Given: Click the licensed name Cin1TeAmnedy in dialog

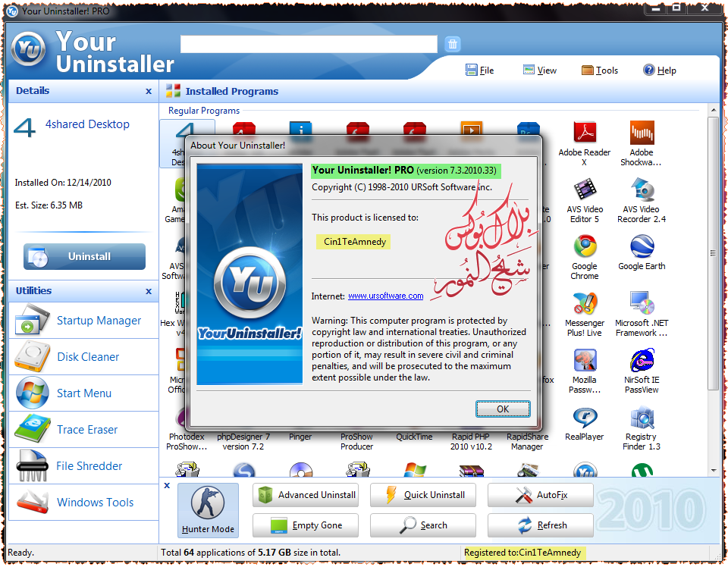Looking at the screenshot, I should [x=355, y=242].
